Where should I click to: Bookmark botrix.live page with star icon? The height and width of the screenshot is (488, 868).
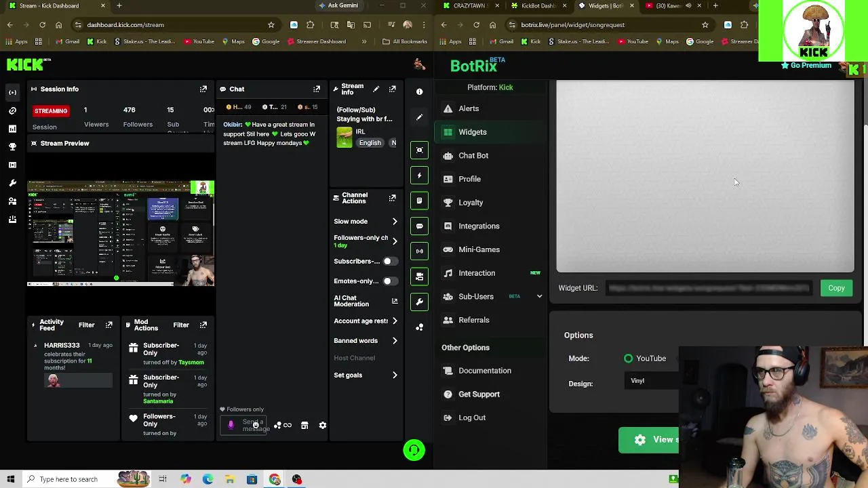(705, 25)
